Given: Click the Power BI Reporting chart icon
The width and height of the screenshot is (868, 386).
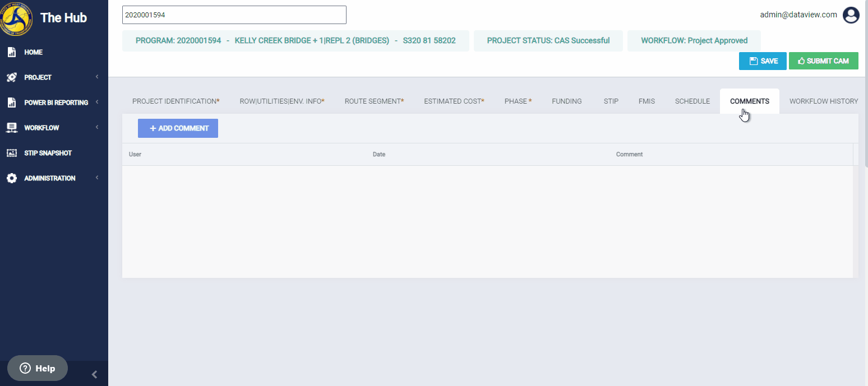Looking at the screenshot, I should (11, 103).
